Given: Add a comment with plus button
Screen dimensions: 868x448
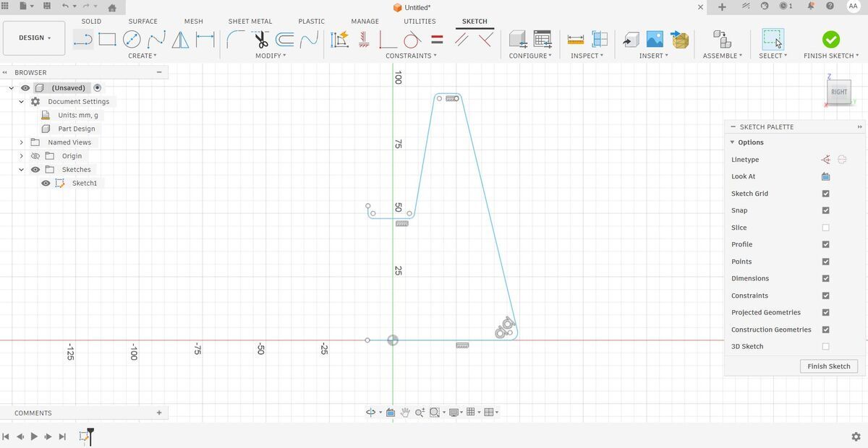Looking at the screenshot, I should (x=159, y=413).
